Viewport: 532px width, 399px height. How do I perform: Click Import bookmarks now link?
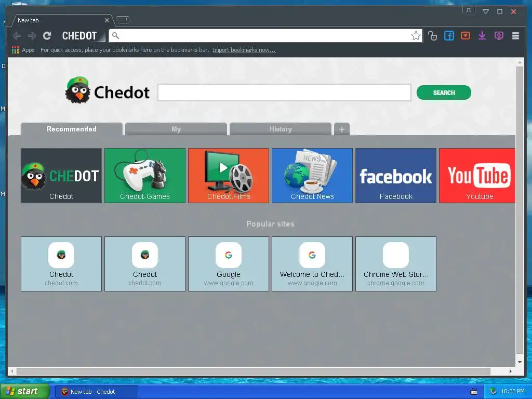244,50
